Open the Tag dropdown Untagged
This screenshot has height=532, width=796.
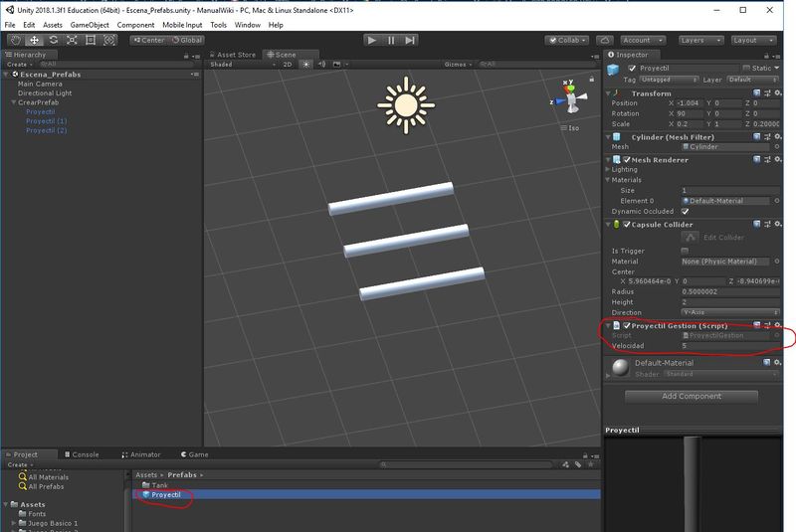point(669,80)
